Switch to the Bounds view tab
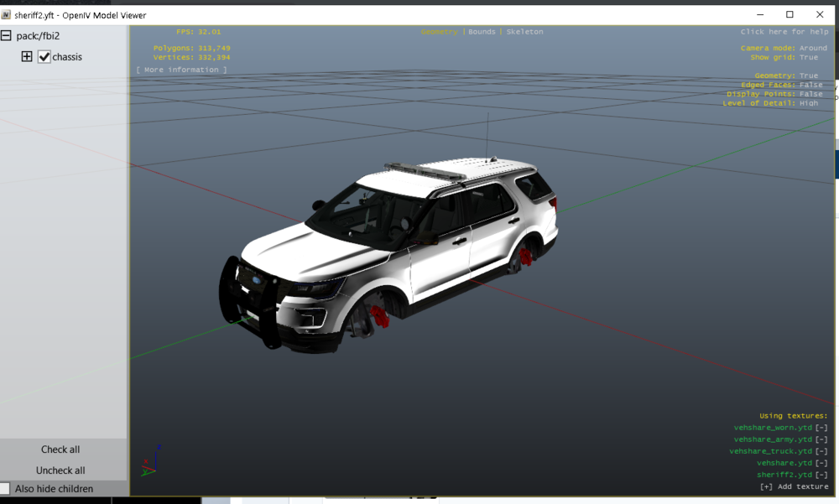Image resolution: width=839 pixels, height=504 pixels. pyautogui.click(x=482, y=32)
